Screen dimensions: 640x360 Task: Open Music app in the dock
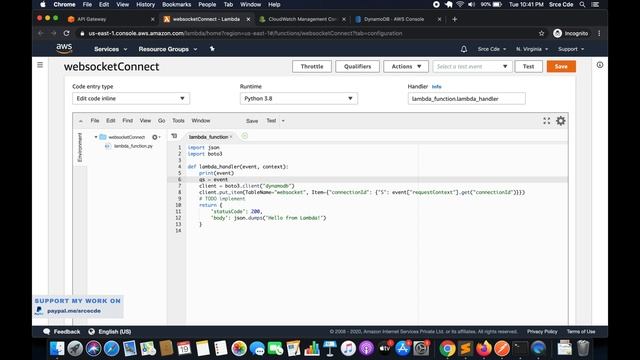click(x=348, y=349)
